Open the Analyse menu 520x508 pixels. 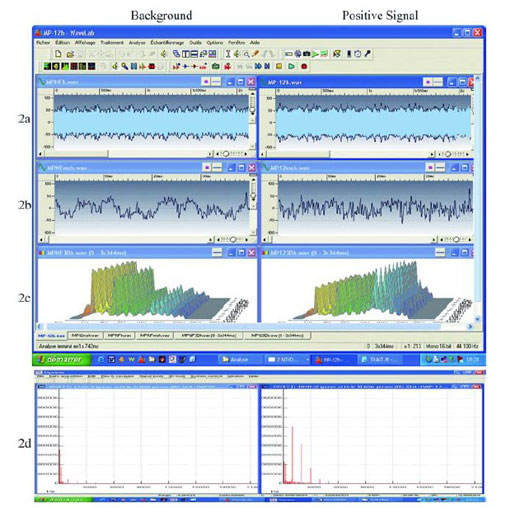click(x=137, y=43)
